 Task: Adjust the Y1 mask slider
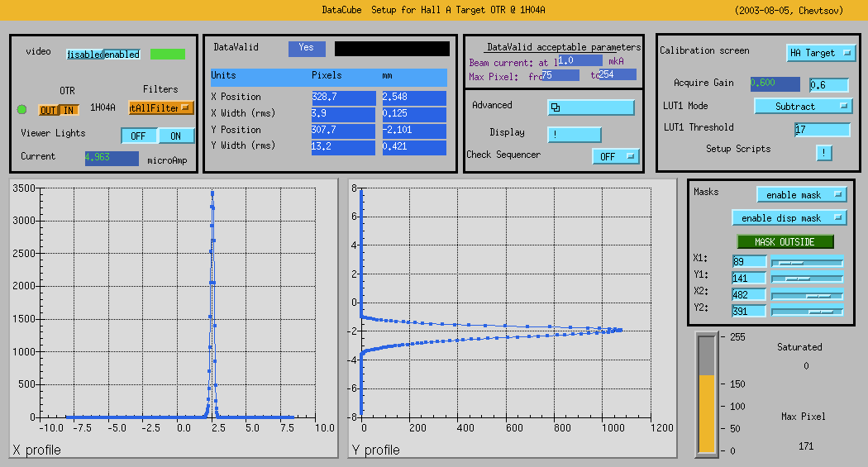[x=807, y=279]
